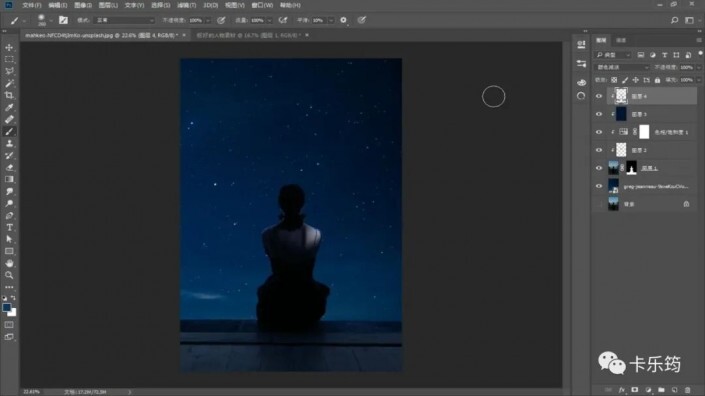
Task: Select the Zoom tool
Action: coord(9,275)
